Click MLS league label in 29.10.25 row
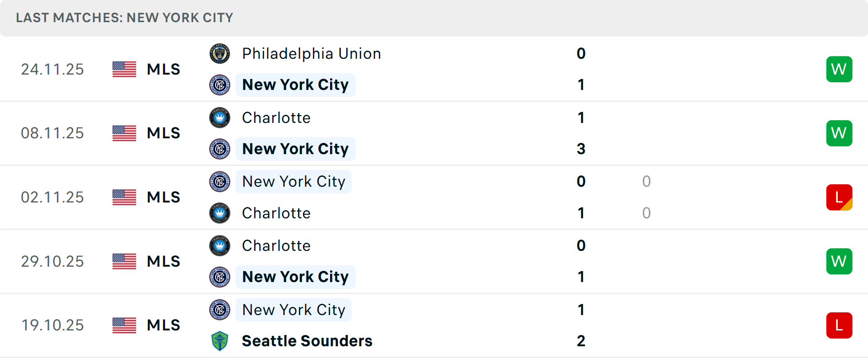 [164, 261]
